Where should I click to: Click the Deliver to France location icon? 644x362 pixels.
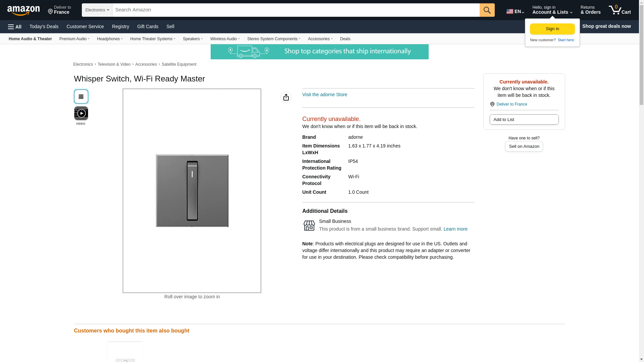(x=492, y=104)
